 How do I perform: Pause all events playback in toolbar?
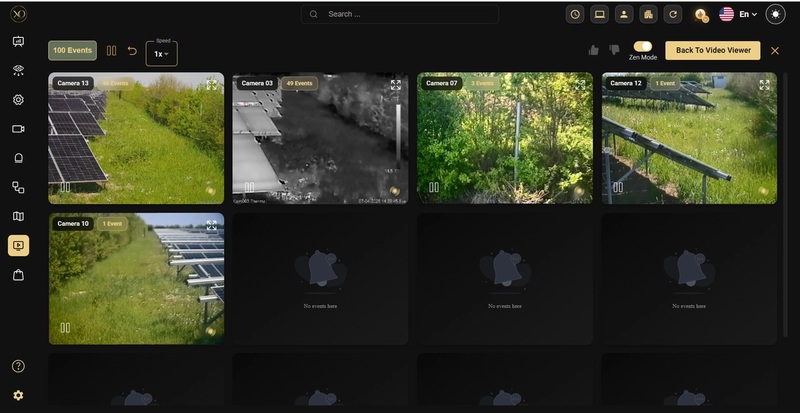[111, 51]
